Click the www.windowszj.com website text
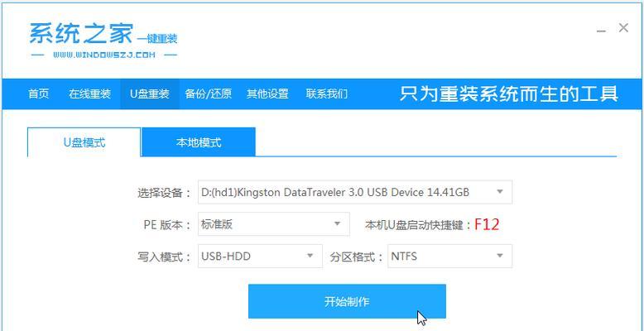644x331 pixels. coord(104,55)
